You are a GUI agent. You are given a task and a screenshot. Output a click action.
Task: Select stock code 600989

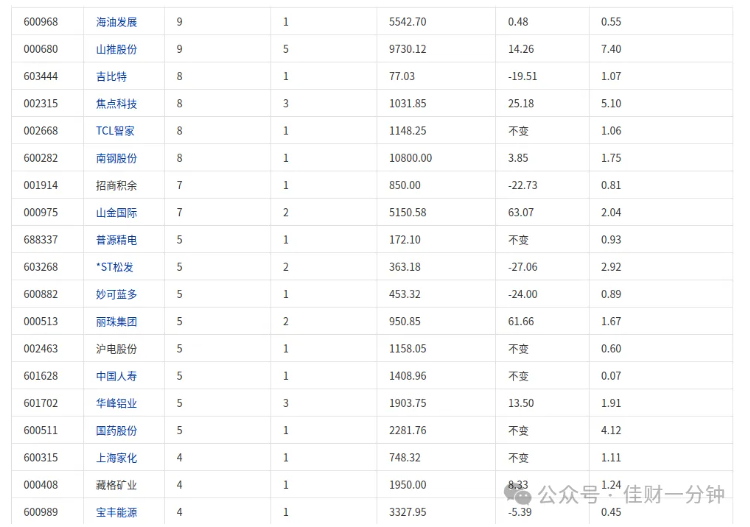pos(41,513)
